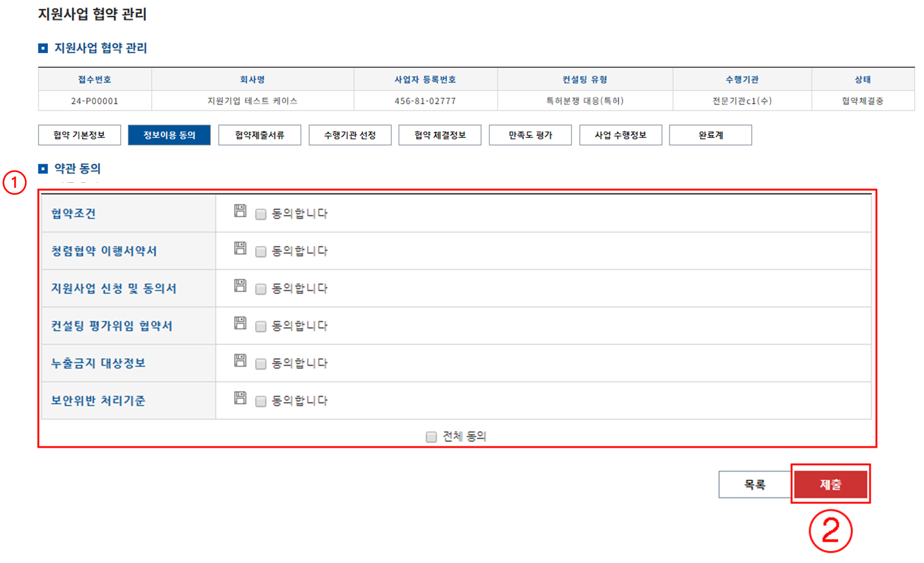Open the document icon for 보안위반 처리기준

[x=240, y=398]
